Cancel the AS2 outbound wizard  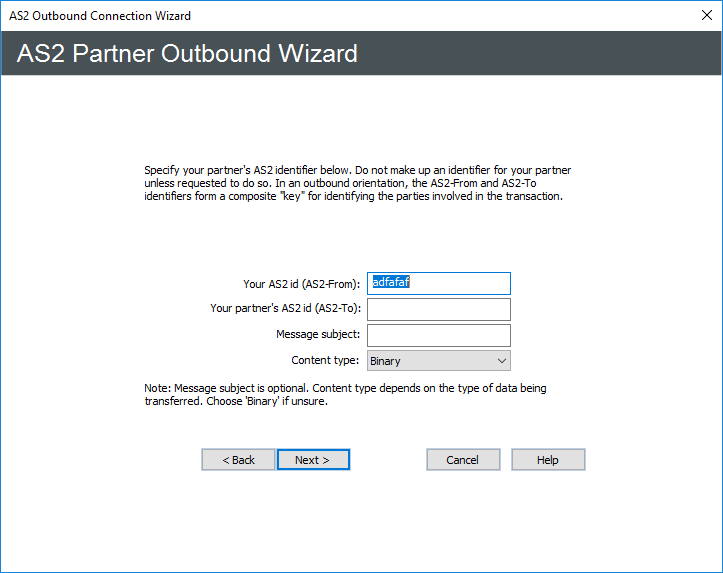(x=462, y=459)
